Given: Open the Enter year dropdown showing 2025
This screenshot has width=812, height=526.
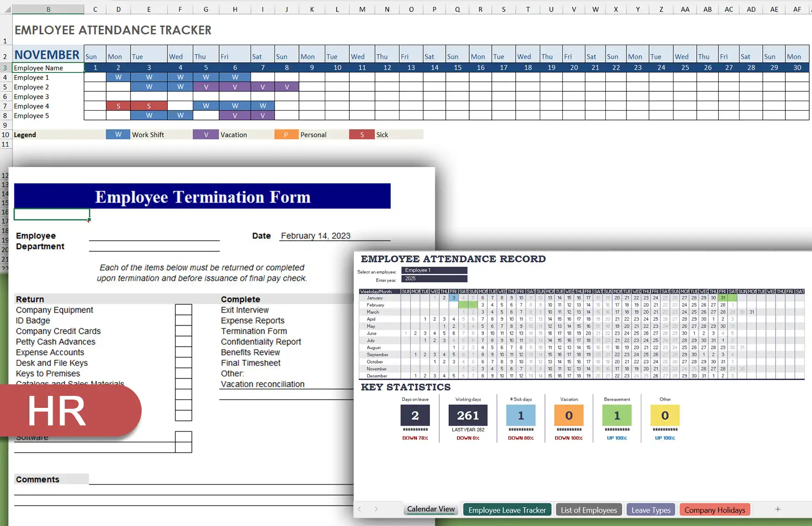Looking at the screenshot, I should 434,279.
